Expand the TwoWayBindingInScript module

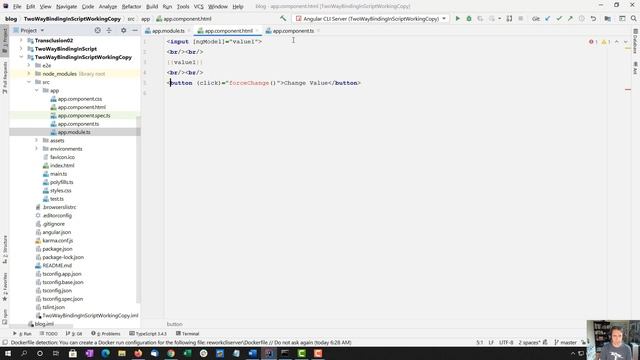coord(21,49)
